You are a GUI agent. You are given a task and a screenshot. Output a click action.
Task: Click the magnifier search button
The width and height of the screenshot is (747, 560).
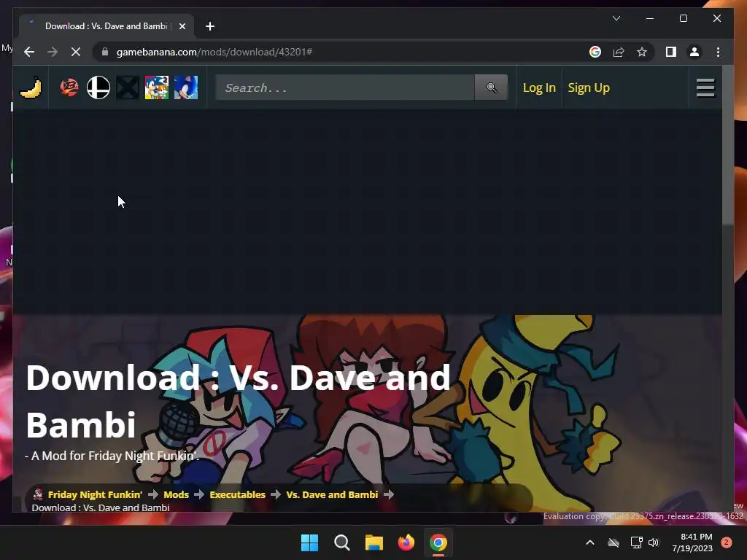click(x=491, y=87)
